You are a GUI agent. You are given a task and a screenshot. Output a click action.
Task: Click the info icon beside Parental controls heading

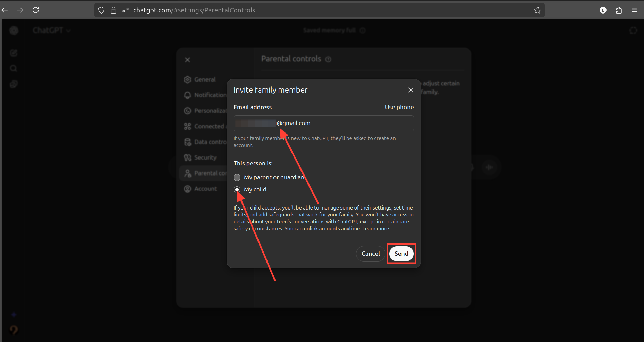[328, 59]
